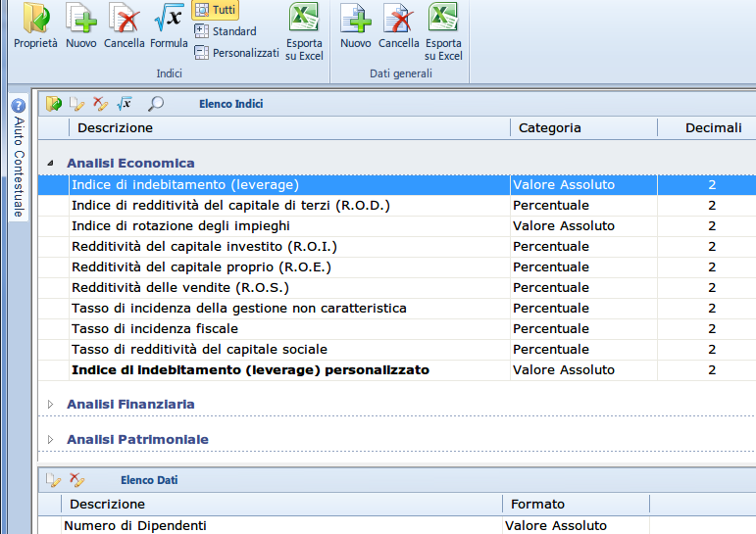Click Nuovo in the Dati generali group

pos(355,26)
